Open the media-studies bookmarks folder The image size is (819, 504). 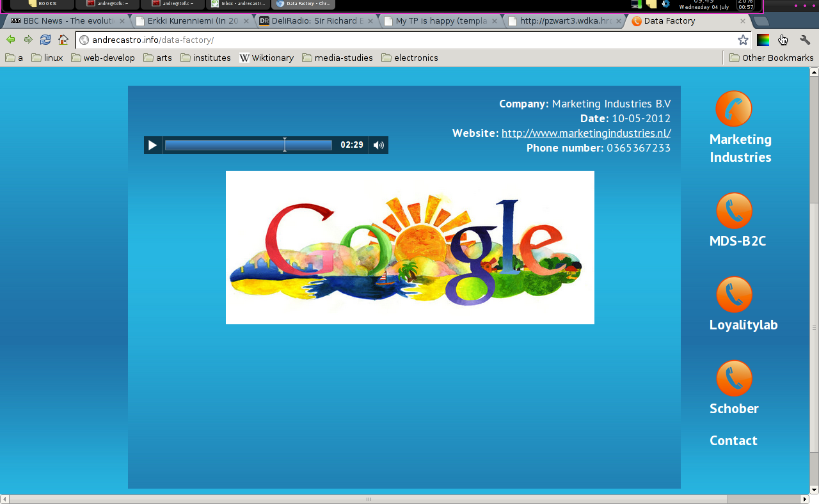pos(337,58)
